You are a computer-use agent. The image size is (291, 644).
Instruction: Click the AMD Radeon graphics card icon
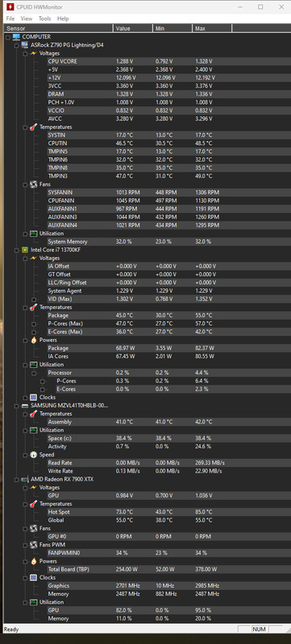[x=25, y=479]
